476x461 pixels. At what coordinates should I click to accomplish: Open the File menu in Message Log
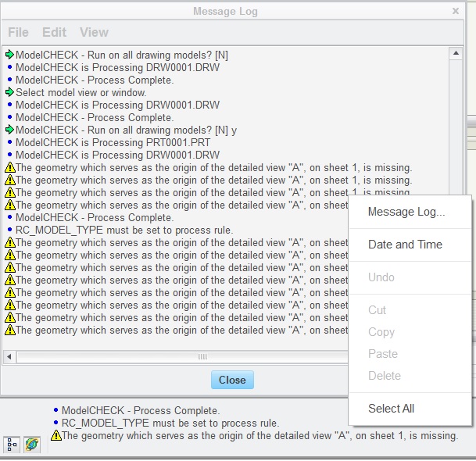(x=18, y=32)
